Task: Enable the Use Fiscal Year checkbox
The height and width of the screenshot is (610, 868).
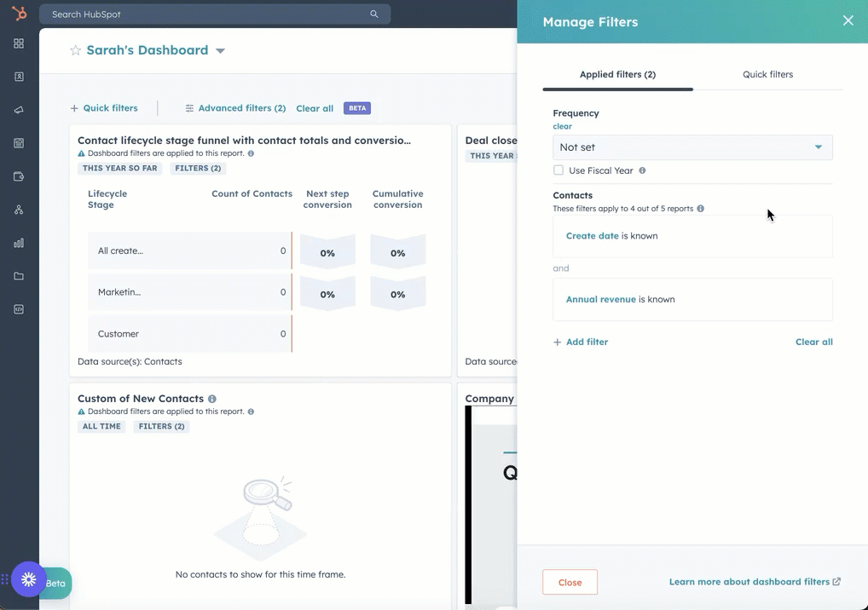Action: click(558, 170)
